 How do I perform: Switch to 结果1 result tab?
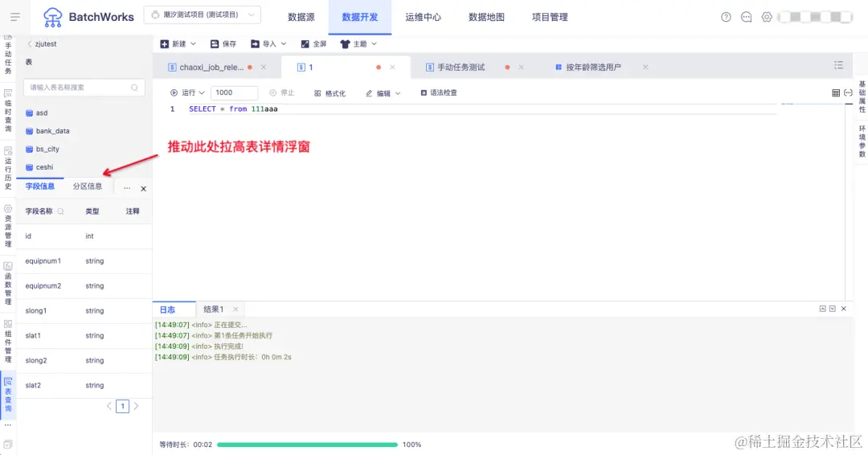point(213,309)
